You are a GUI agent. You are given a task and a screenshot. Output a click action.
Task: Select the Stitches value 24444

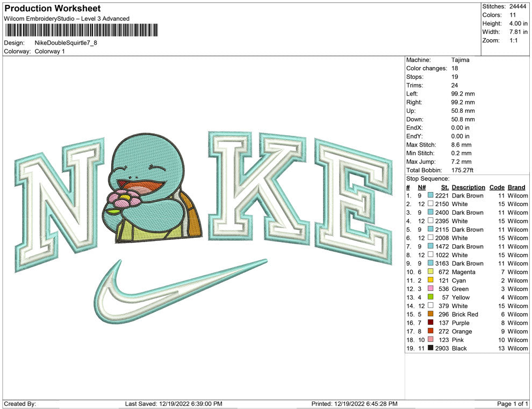[x=517, y=6]
